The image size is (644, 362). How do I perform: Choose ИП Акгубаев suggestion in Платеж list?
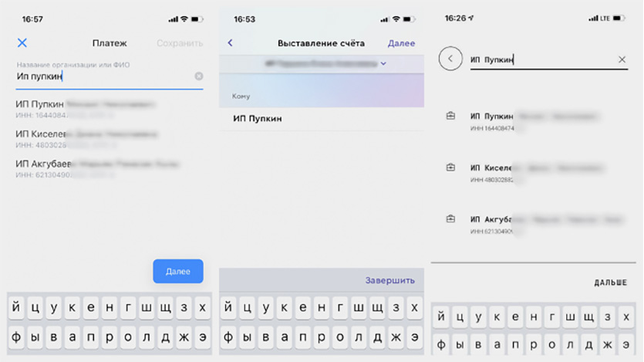[110, 169]
